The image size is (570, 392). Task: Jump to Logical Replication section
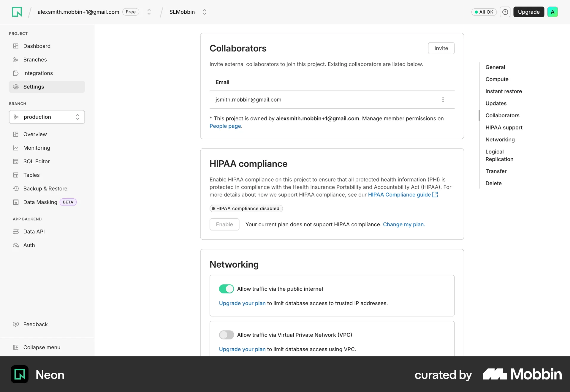click(499, 155)
